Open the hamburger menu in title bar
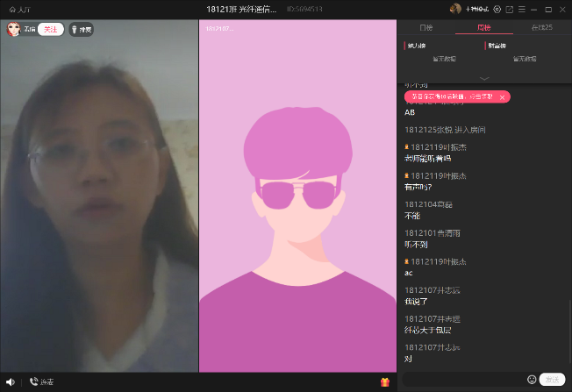 (x=522, y=9)
